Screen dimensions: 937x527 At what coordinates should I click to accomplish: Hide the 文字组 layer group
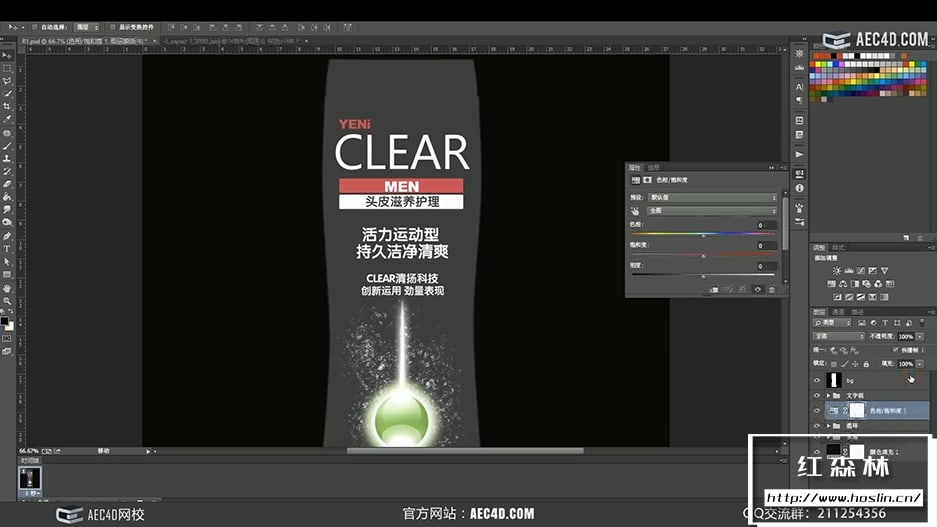[817, 396]
